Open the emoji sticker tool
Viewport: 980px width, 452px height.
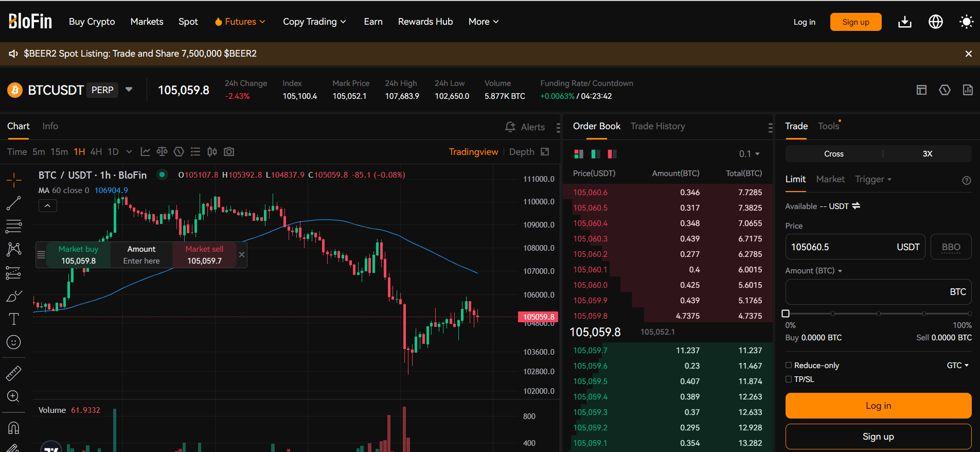[x=14, y=342]
